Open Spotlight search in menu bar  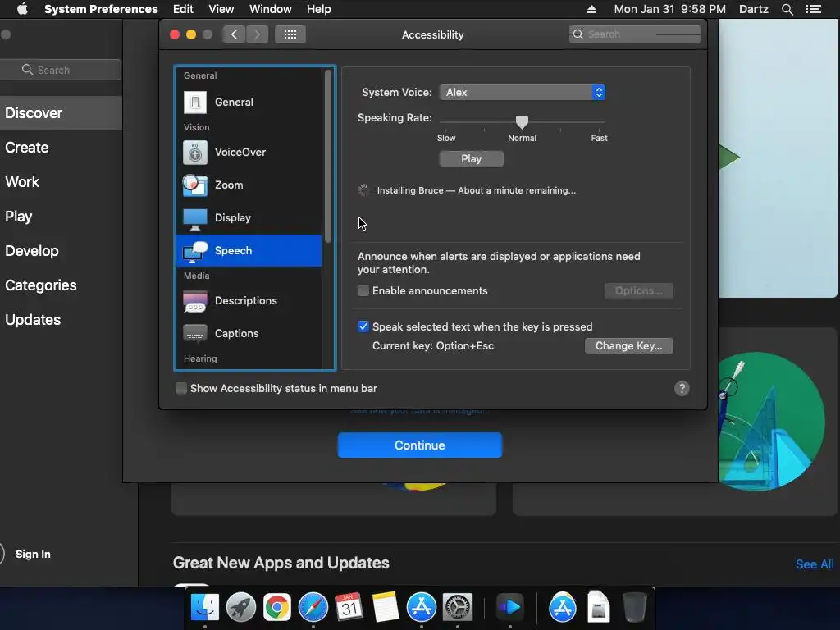click(787, 9)
